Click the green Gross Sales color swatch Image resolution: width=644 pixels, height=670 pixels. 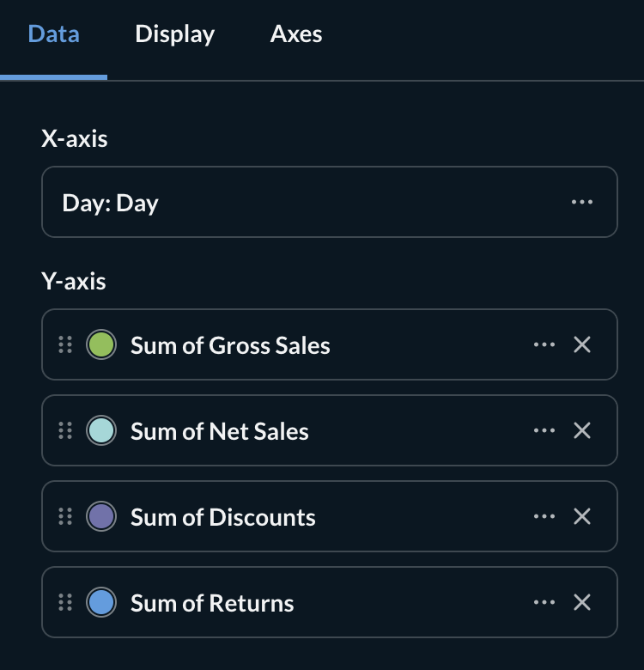[x=101, y=344]
